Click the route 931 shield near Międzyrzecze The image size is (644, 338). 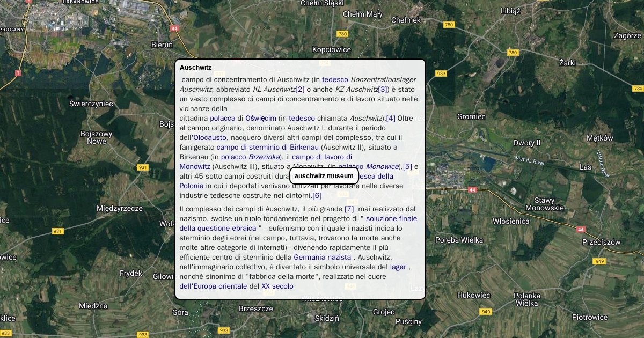57,231
